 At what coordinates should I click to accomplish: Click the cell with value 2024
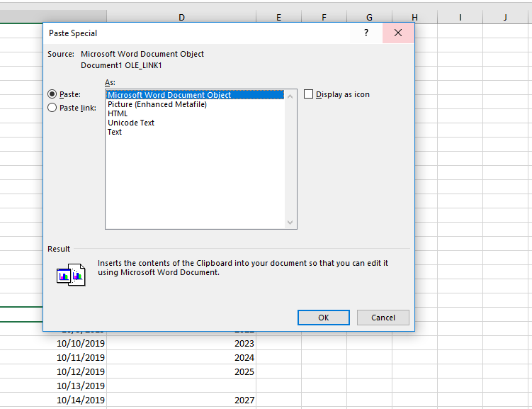click(181, 357)
